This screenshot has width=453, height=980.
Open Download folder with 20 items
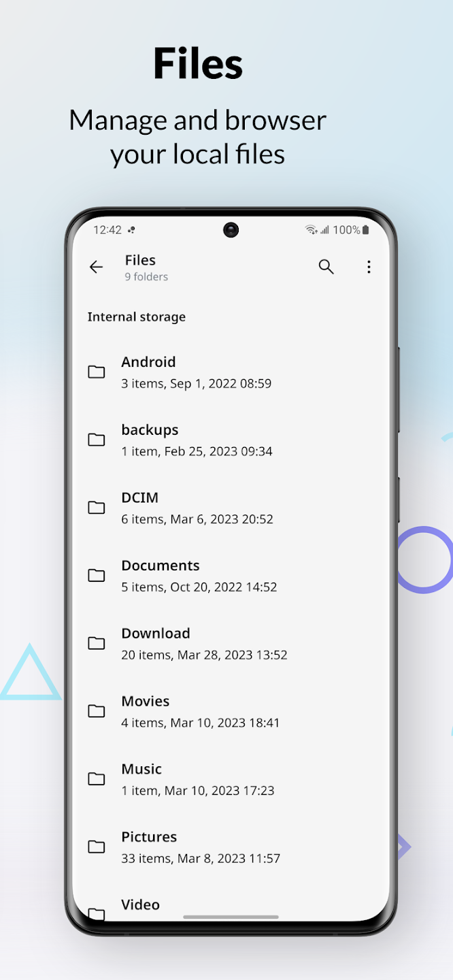point(231,643)
